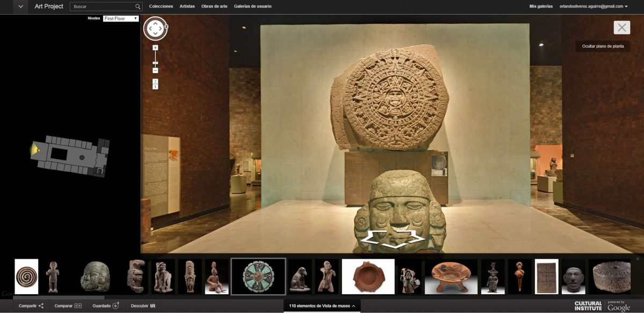Screen dimensions: 644x313
Task: Pan up with the navigation compass arrow
Action: [155, 23]
